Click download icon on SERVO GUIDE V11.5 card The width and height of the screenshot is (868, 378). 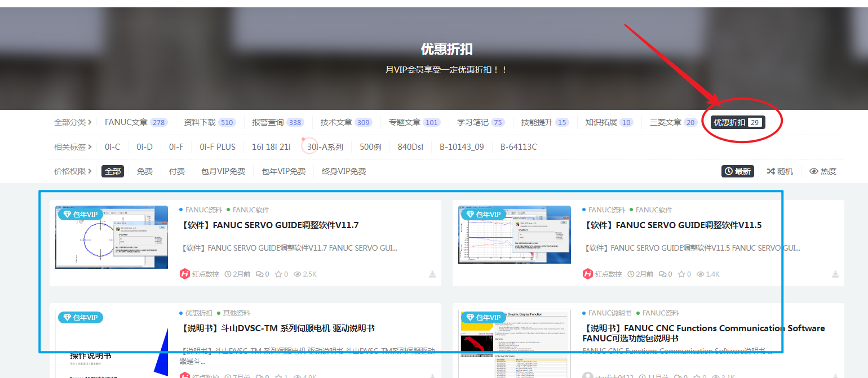point(835,274)
